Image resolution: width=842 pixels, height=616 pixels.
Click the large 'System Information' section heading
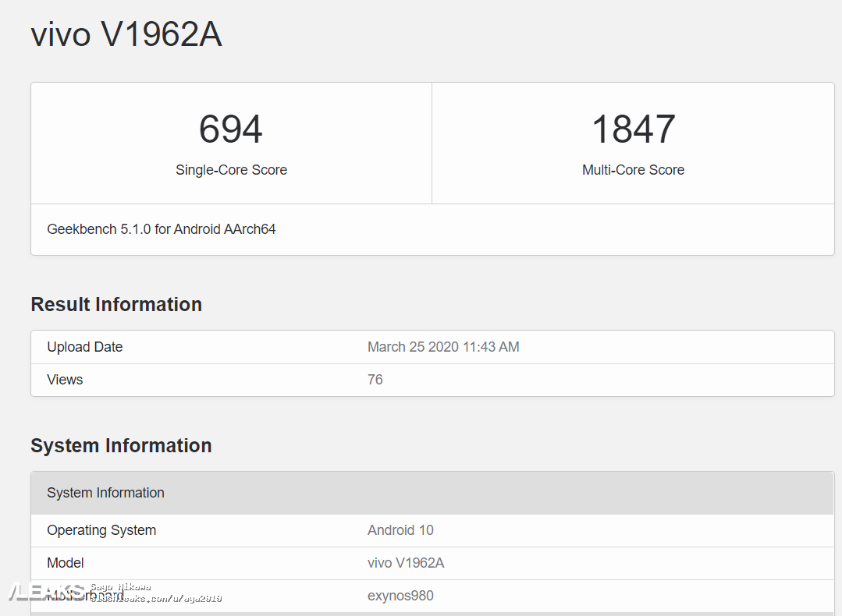[122, 445]
